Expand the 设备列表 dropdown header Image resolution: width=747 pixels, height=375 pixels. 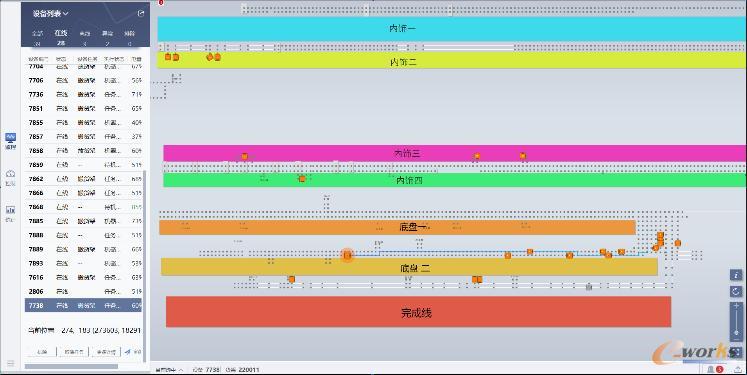point(50,14)
